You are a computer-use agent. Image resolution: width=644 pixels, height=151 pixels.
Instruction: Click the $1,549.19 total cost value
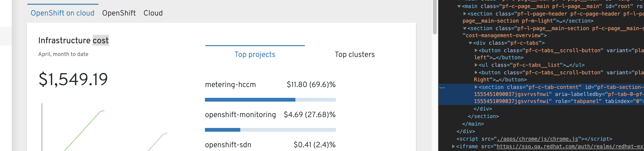[x=73, y=79]
